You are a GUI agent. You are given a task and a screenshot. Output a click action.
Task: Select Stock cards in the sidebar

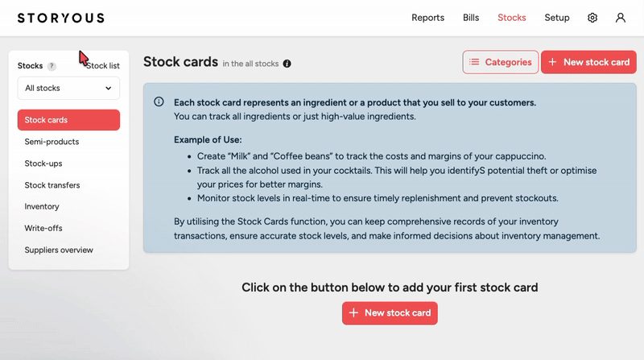coord(68,120)
